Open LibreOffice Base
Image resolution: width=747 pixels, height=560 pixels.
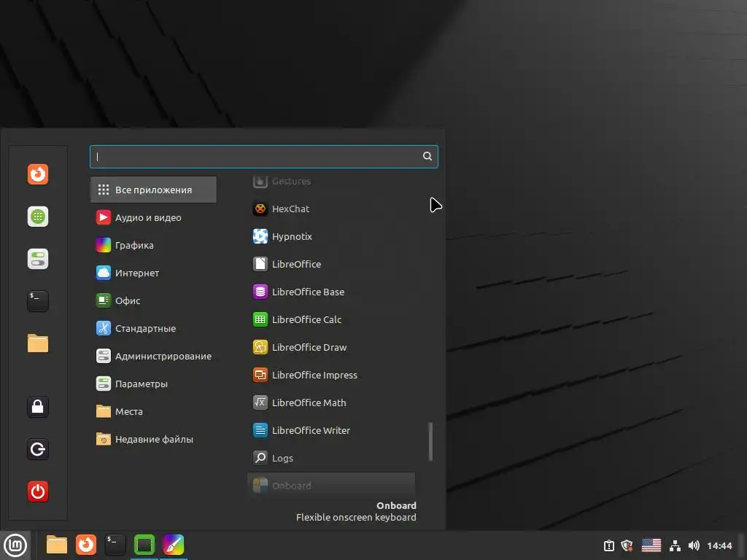click(331, 292)
